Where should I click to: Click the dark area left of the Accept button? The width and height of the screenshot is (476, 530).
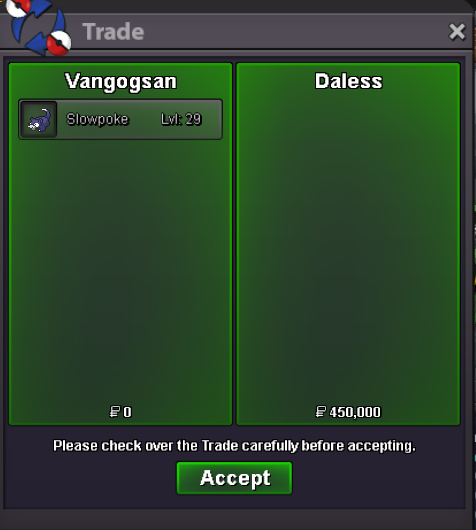[90, 478]
